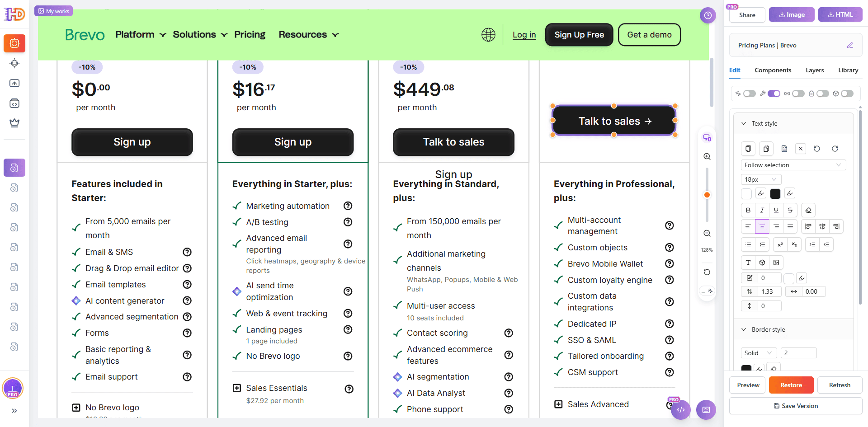The image size is (868, 427).
Task: Switch to the Layers tab
Action: tap(815, 70)
